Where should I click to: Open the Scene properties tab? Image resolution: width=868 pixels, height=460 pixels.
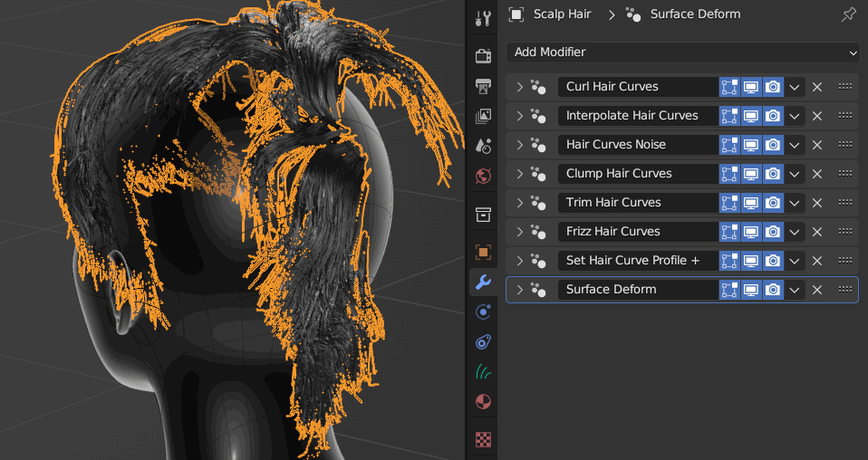(x=483, y=146)
